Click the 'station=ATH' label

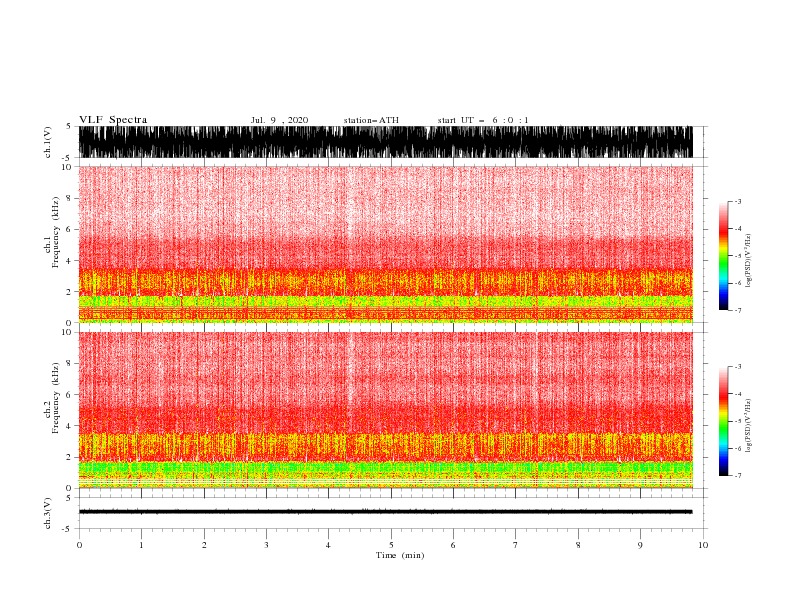tap(371, 120)
